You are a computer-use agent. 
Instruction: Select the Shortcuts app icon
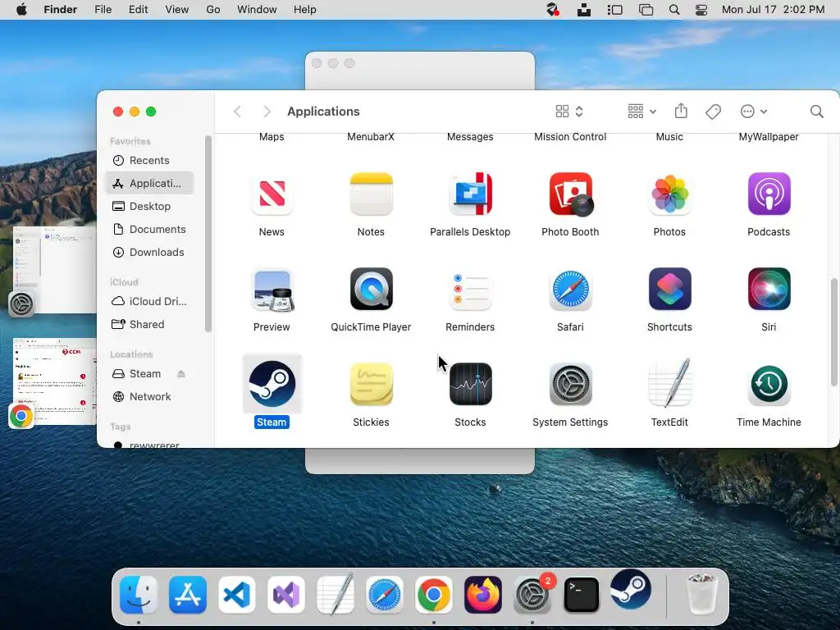click(669, 289)
